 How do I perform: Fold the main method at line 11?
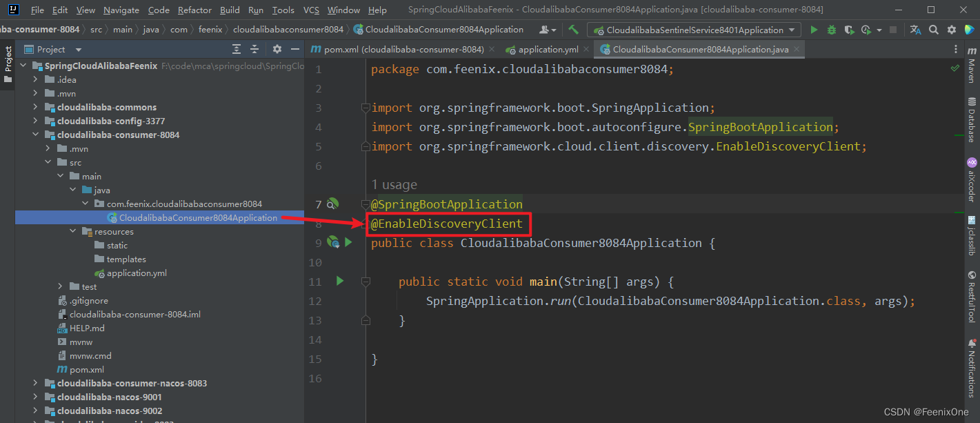(x=366, y=282)
